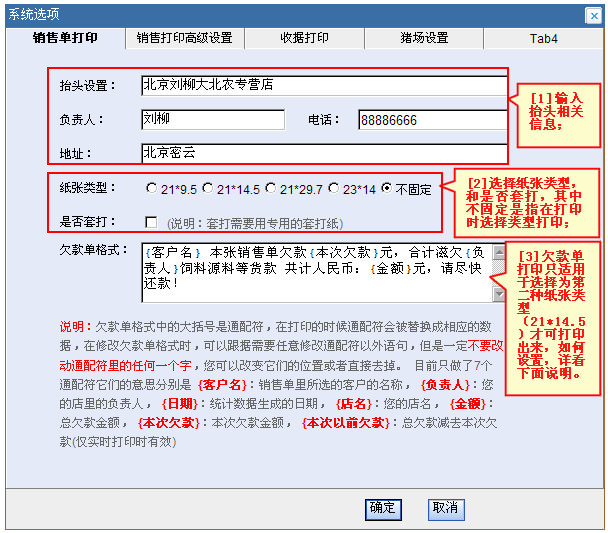Choose the 21*14.5 paper type

click(209, 188)
